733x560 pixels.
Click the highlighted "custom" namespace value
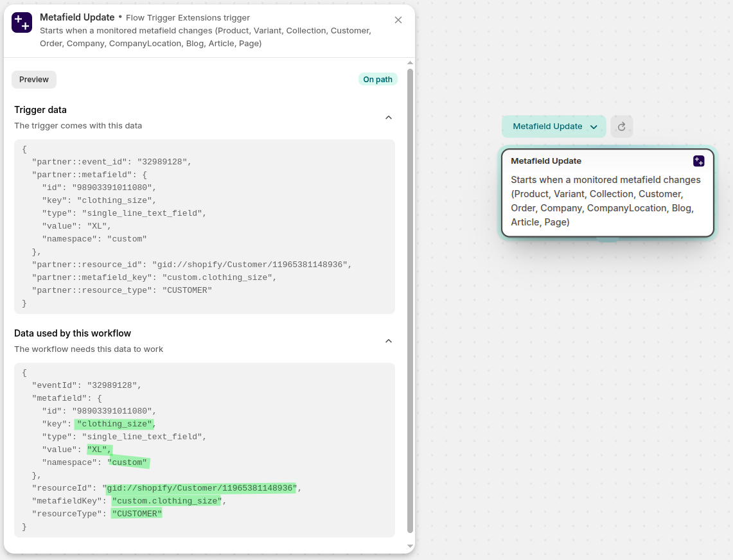click(x=130, y=462)
